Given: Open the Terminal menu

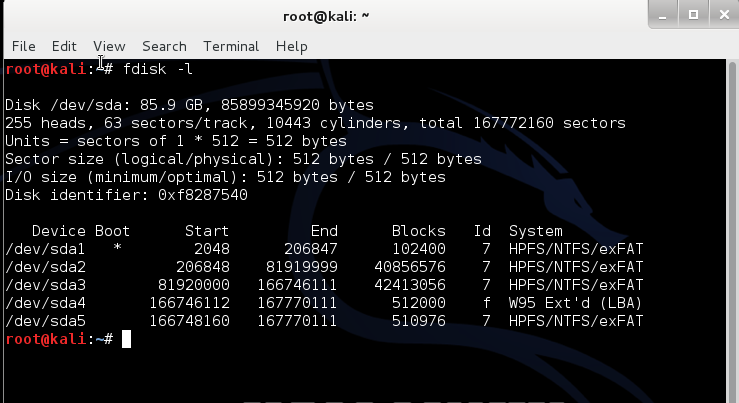Looking at the screenshot, I should click(x=231, y=46).
